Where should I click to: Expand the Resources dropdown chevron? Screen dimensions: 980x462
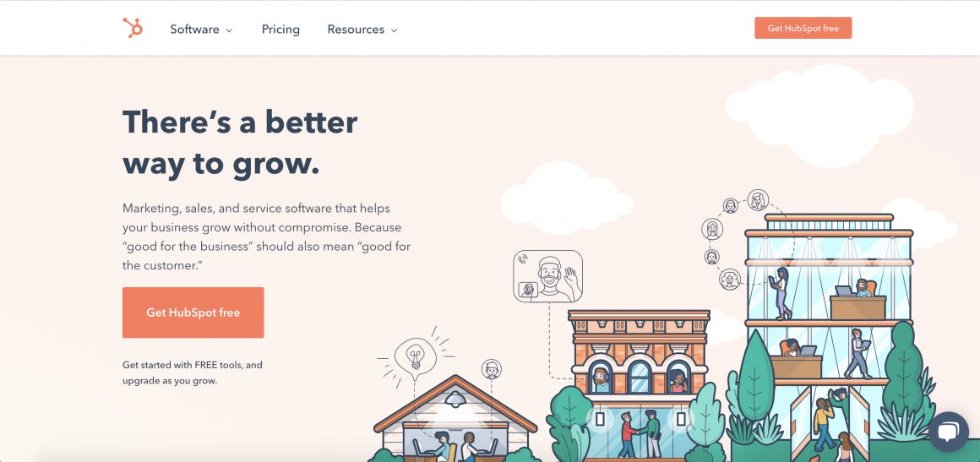click(395, 30)
